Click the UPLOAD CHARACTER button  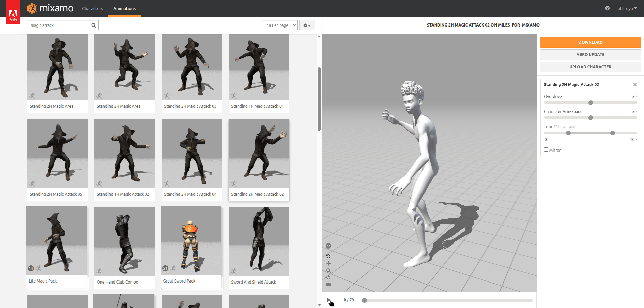click(x=590, y=67)
